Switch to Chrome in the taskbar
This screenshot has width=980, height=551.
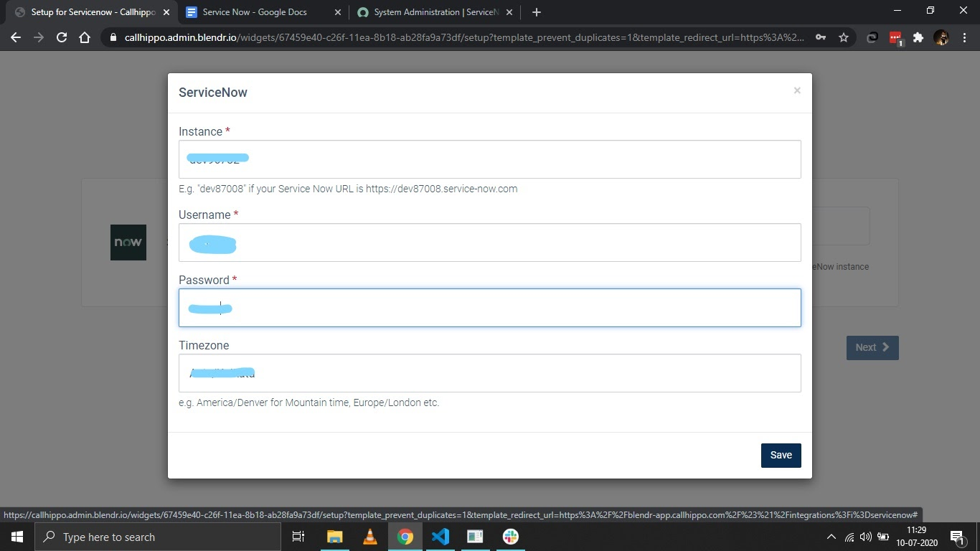(405, 537)
